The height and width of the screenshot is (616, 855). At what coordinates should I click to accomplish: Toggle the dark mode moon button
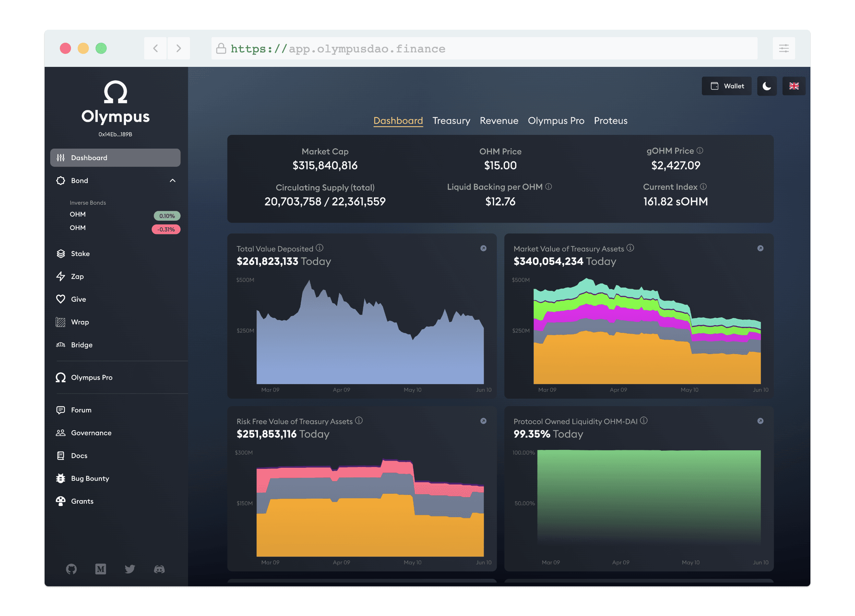pyautogui.click(x=767, y=86)
